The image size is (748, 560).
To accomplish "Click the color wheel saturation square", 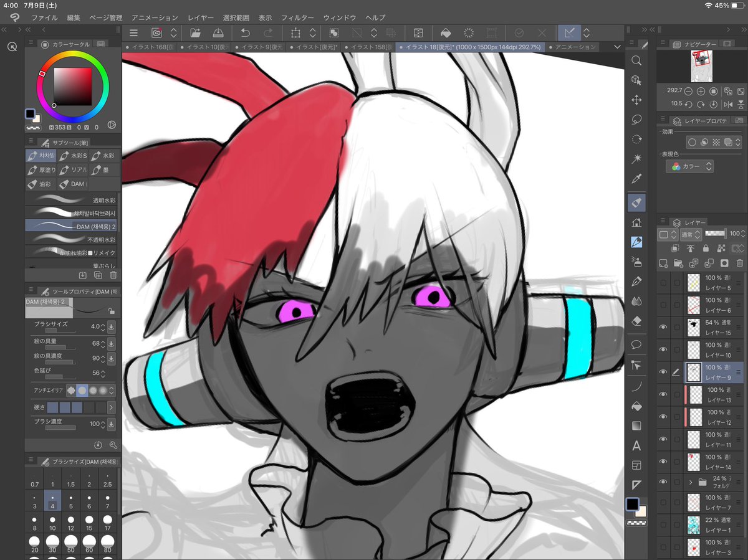I will 72,85.
